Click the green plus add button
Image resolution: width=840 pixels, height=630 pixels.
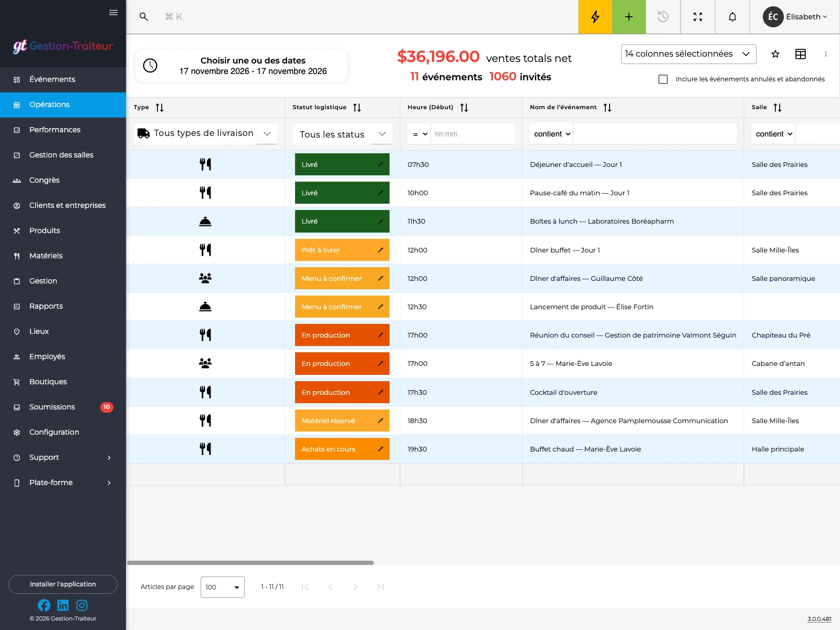point(629,17)
